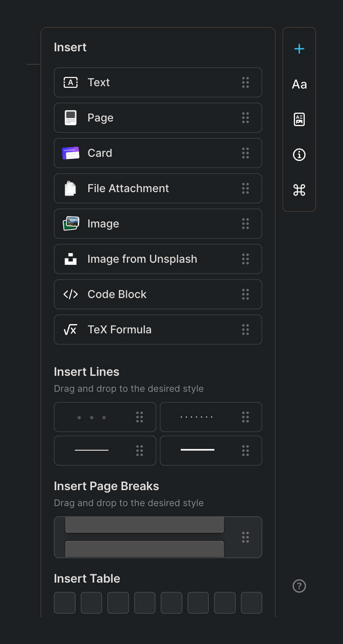Click the TeX Formula square-root icon
Screen dimensions: 343x644
coord(70,330)
